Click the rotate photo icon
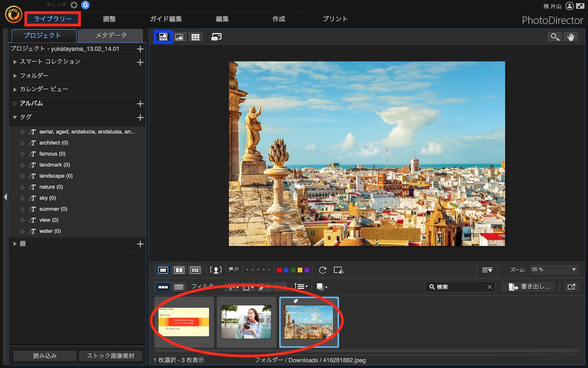This screenshot has height=368, width=588. [322, 270]
